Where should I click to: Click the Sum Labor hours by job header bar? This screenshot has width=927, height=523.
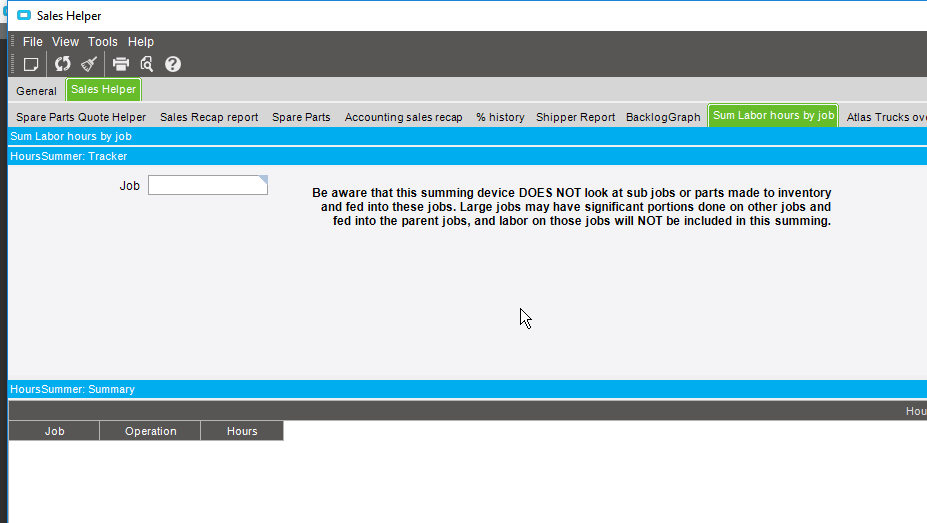coord(467,136)
